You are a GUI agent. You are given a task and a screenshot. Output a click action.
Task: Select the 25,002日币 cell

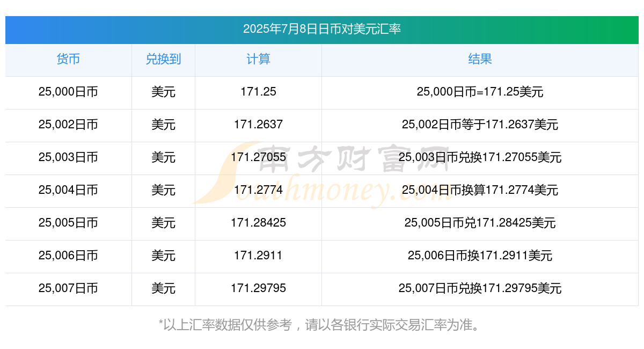click(68, 125)
